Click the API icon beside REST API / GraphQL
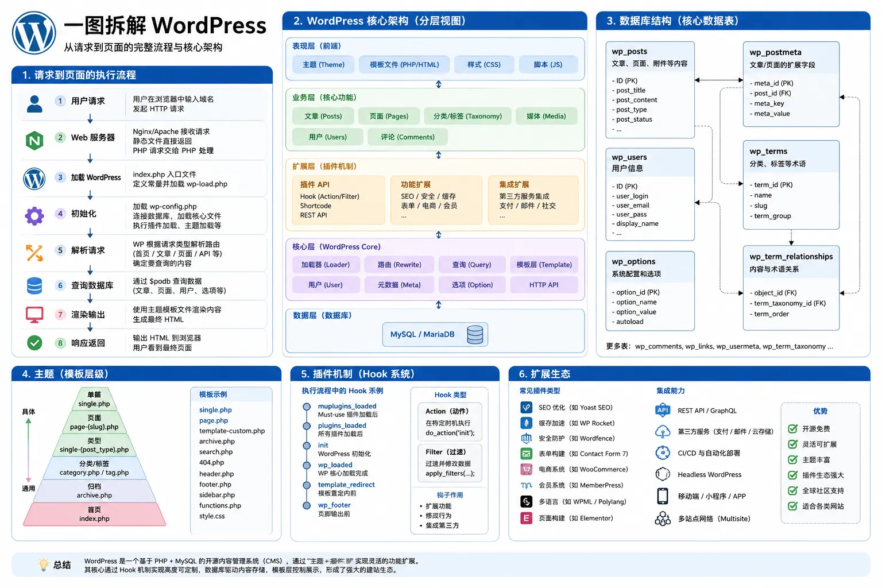The image size is (882, 588). click(x=663, y=410)
